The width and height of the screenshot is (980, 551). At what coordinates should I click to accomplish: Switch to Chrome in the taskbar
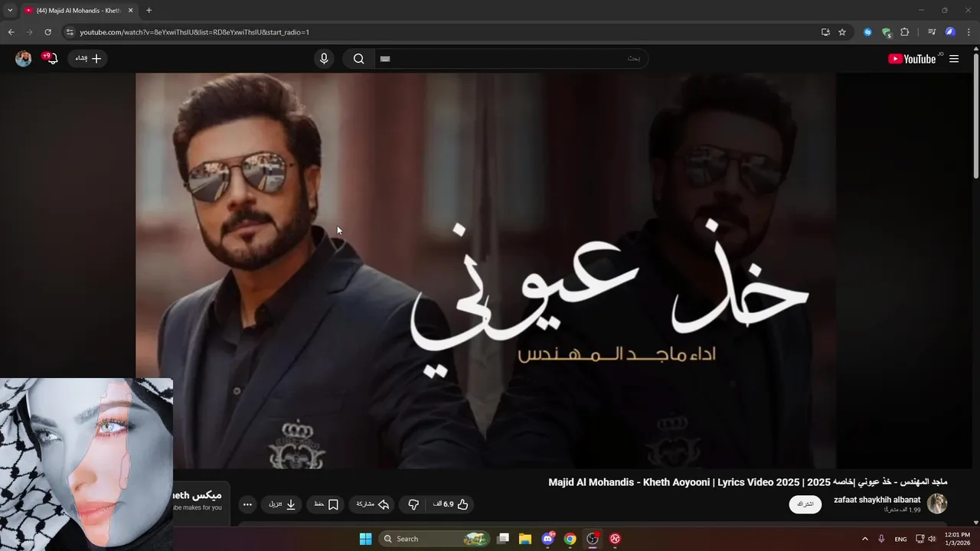tap(570, 539)
